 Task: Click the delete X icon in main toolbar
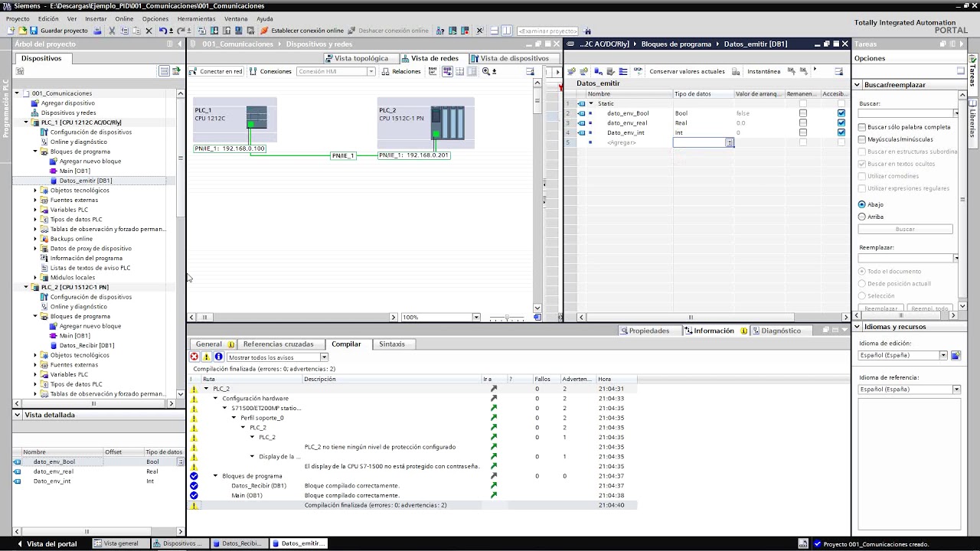(149, 31)
